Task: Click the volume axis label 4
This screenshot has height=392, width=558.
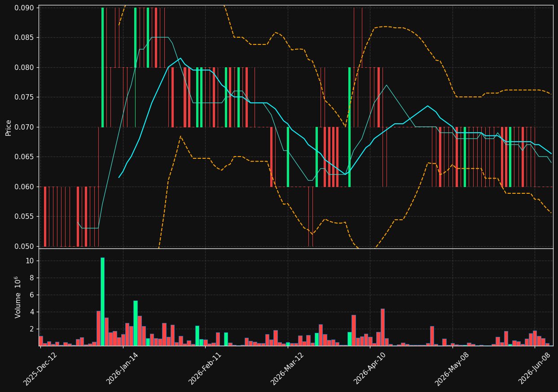Action: coord(32,312)
